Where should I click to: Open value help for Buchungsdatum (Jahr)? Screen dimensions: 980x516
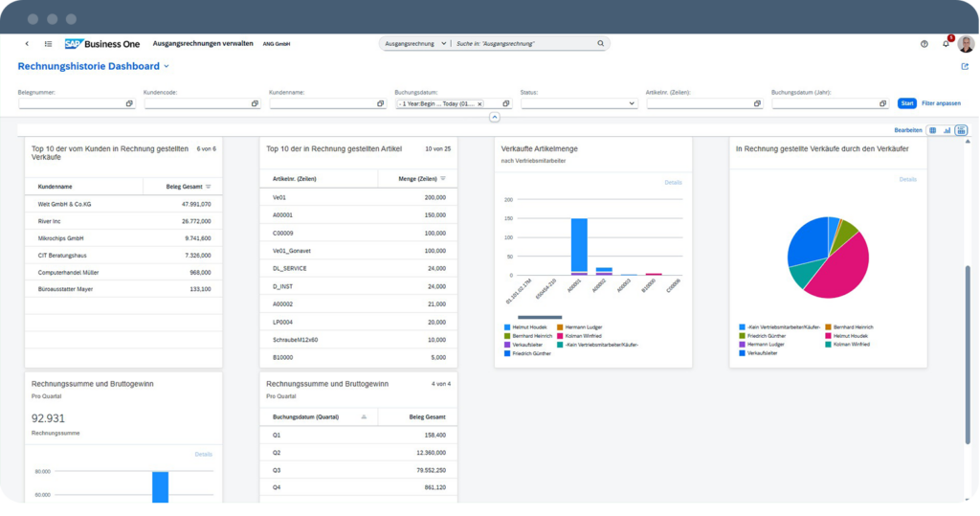[x=883, y=103]
